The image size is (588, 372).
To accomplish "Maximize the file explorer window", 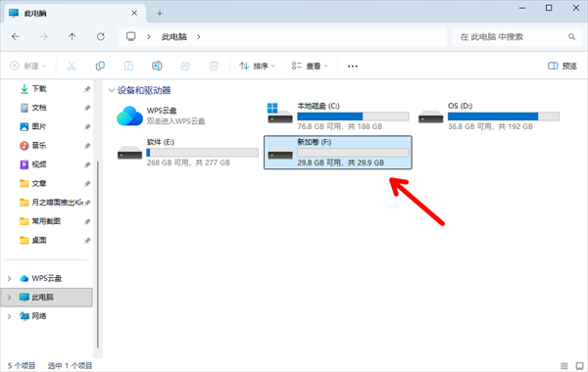I will 549,8.
